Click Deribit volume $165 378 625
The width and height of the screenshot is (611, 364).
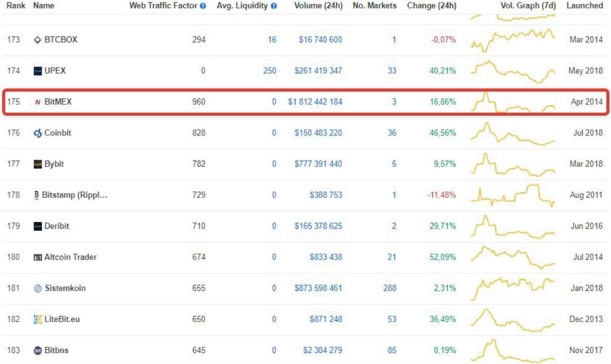click(x=318, y=226)
